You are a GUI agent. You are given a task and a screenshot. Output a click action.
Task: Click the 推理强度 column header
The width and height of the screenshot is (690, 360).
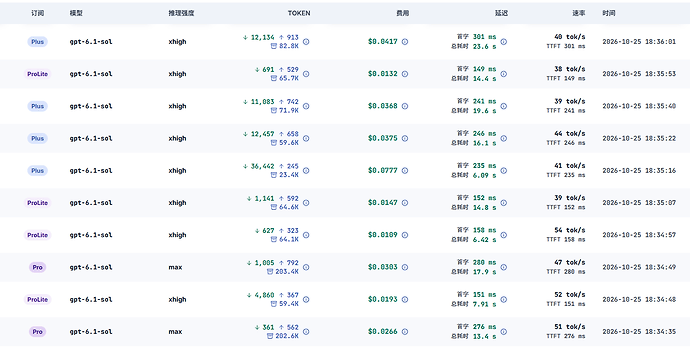coord(181,13)
